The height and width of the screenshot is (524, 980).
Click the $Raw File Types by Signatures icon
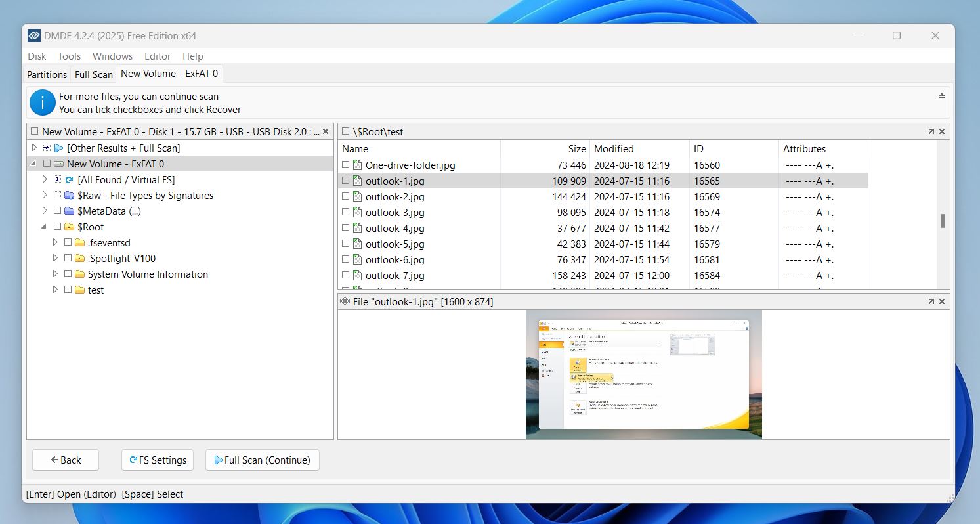(69, 196)
